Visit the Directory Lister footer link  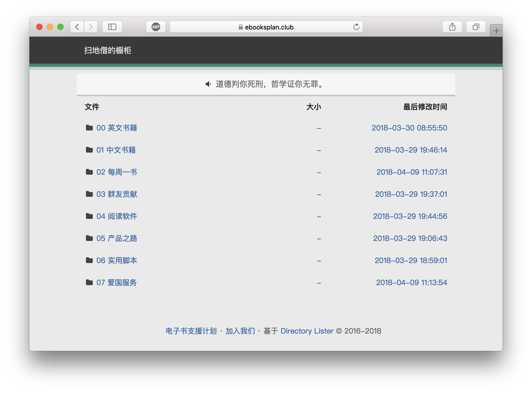tap(307, 331)
